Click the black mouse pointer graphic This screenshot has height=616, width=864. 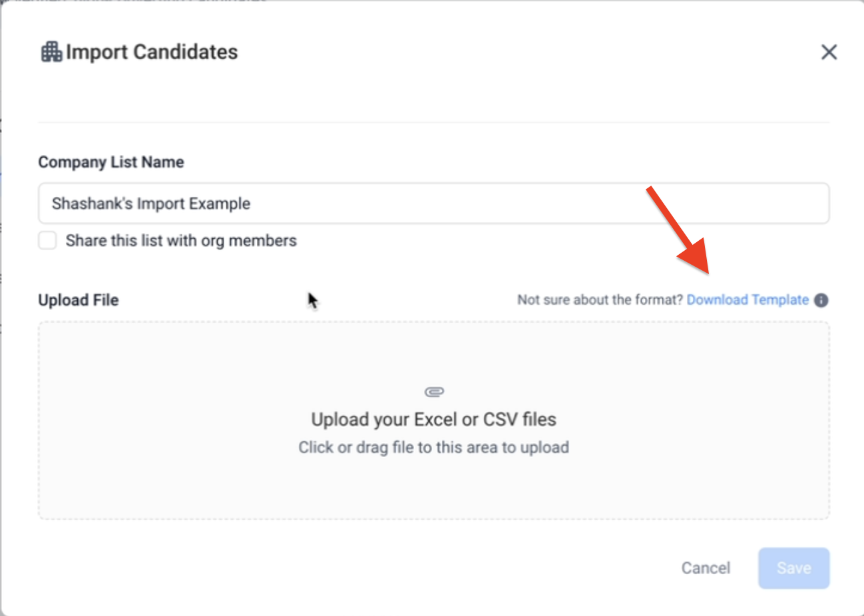click(312, 301)
